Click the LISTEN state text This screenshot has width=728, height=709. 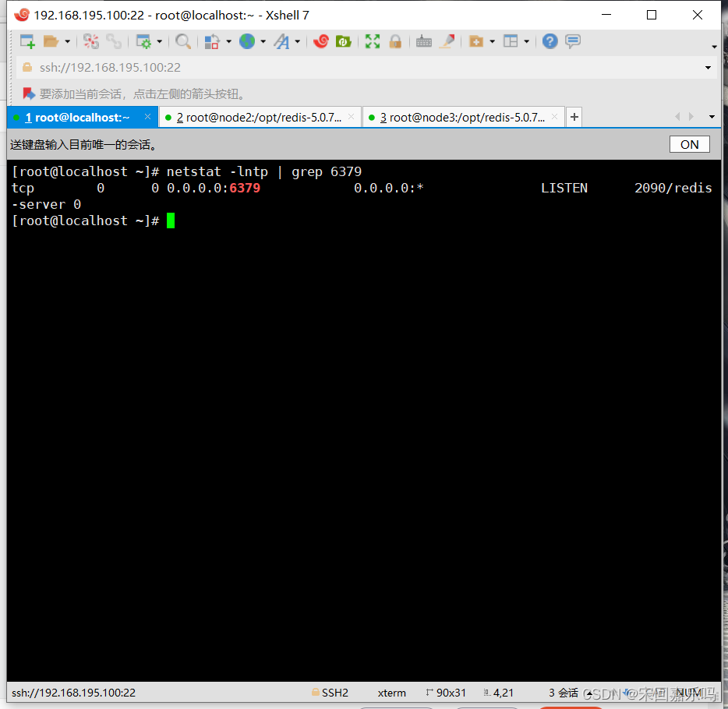click(x=564, y=188)
